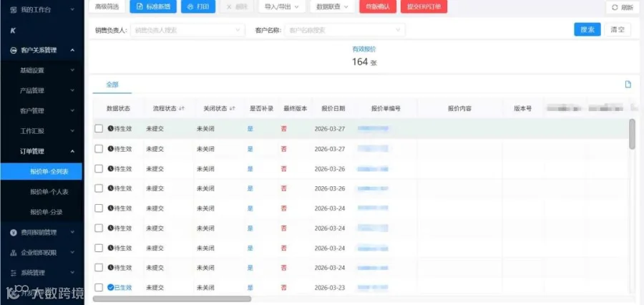Tick checkbox of last 2026-03-24 row
The height and width of the screenshot is (305, 644).
[x=99, y=268]
